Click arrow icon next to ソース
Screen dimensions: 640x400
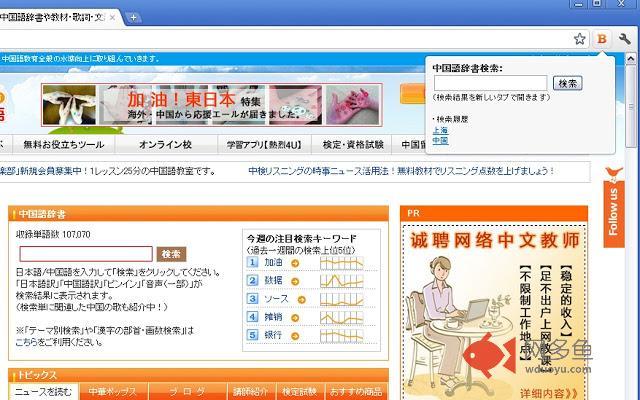(301, 300)
